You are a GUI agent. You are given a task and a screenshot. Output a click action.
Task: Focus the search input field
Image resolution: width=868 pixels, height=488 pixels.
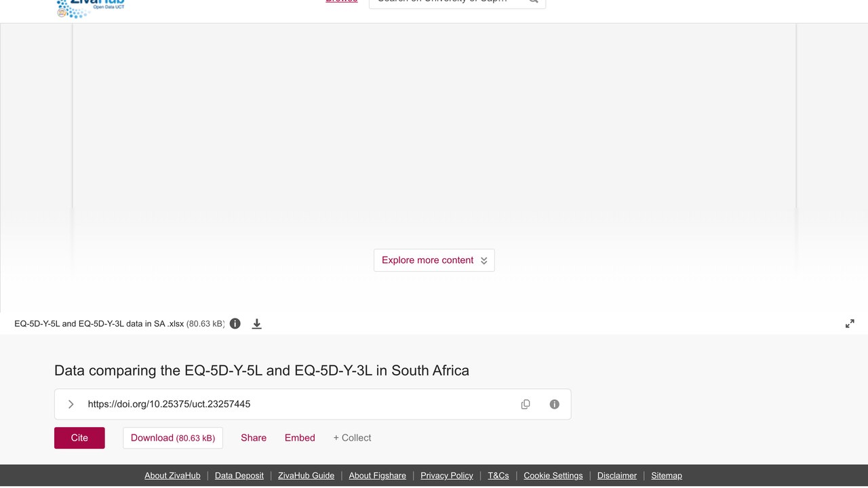(448, 3)
